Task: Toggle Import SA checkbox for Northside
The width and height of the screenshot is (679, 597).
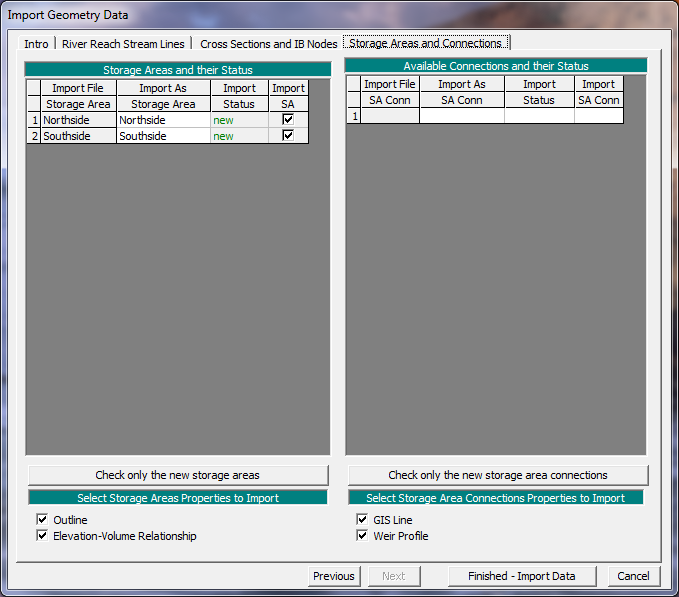Action: tap(288, 120)
